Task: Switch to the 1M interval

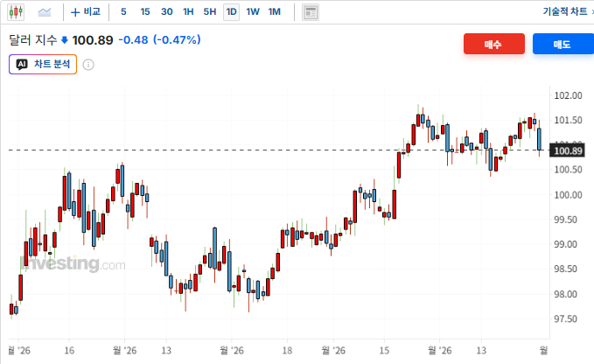Action: pyautogui.click(x=275, y=12)
